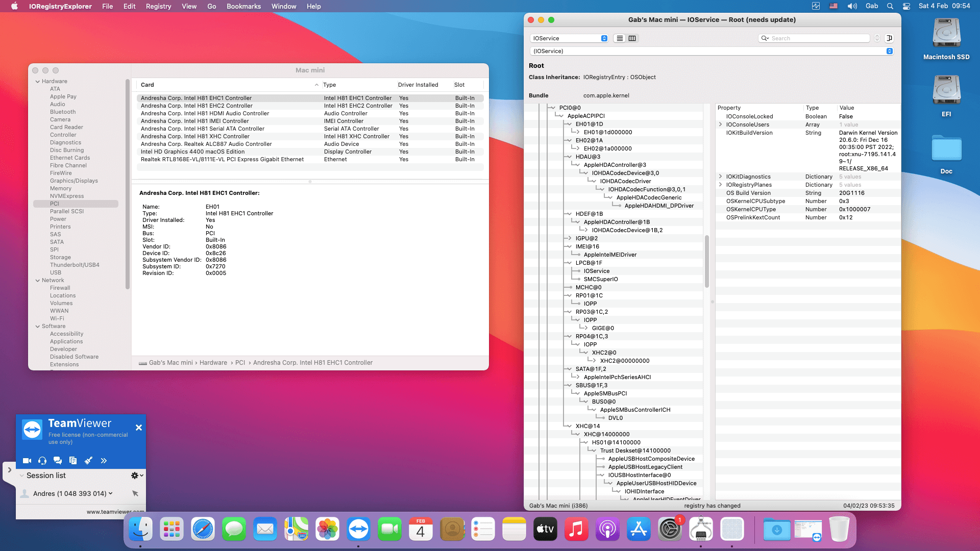
Task: Switch IORegistryExplorer to column view
Action: pos(632,38)
